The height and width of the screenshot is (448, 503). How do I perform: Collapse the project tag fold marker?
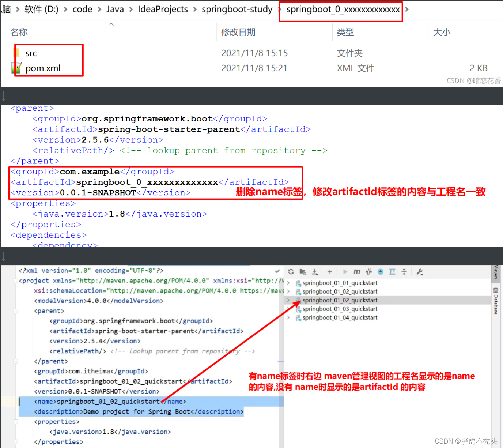[16, 281]
